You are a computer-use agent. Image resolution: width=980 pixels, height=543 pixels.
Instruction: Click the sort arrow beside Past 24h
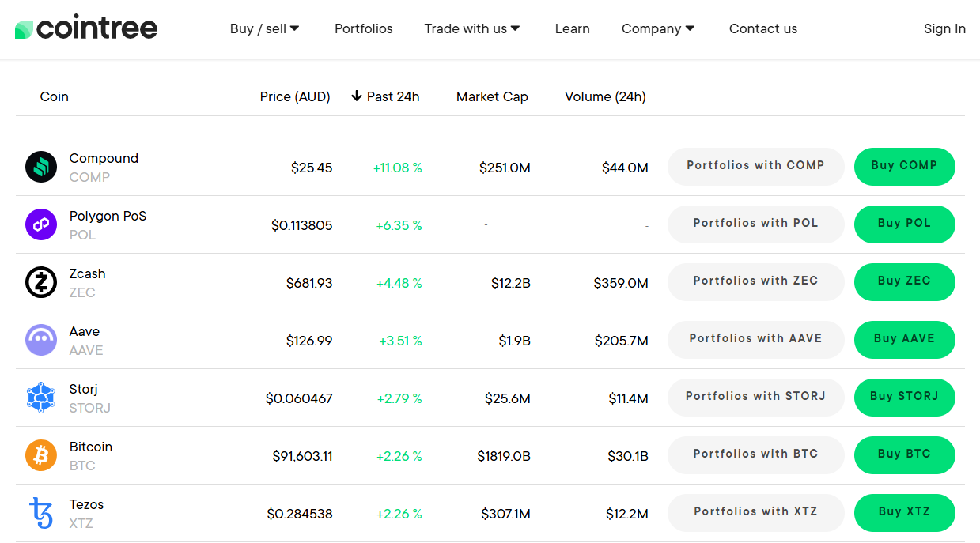pyautogui.click(x=356, y=96)
